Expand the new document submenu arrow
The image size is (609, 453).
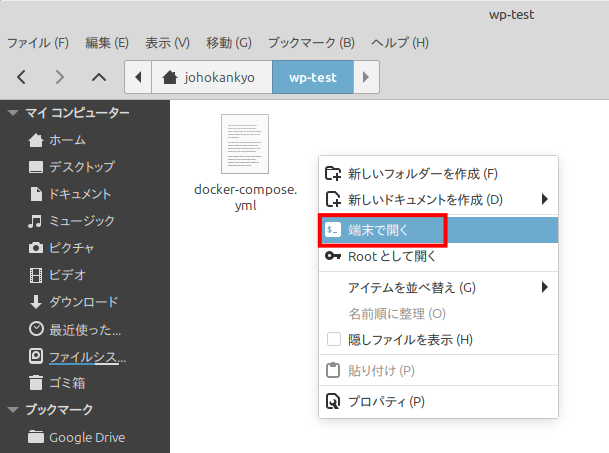pos(545,199)
